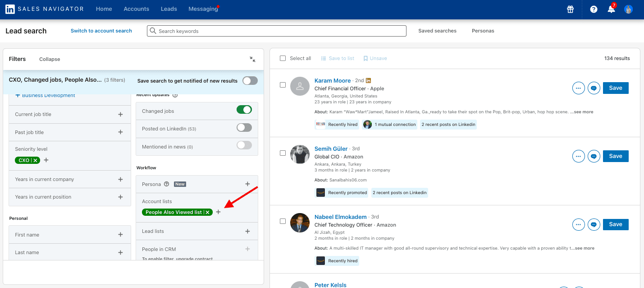
Task: Open Karam Moore's profile photo
Action: point(300,86)
